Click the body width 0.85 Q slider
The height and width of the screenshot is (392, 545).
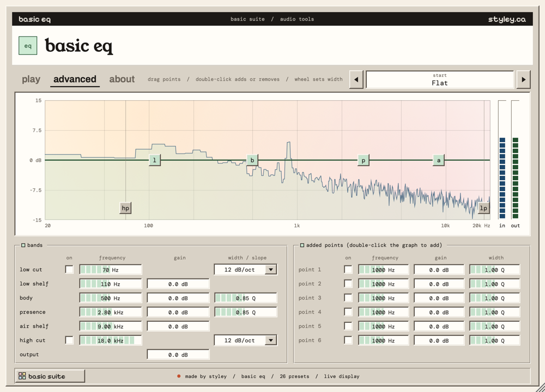tap(246, 298)
